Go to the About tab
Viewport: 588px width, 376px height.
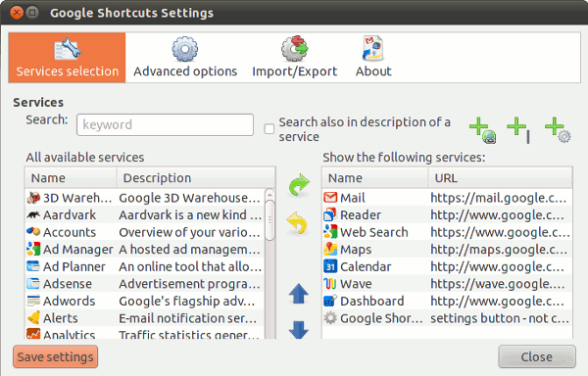(x=373, y=58)
